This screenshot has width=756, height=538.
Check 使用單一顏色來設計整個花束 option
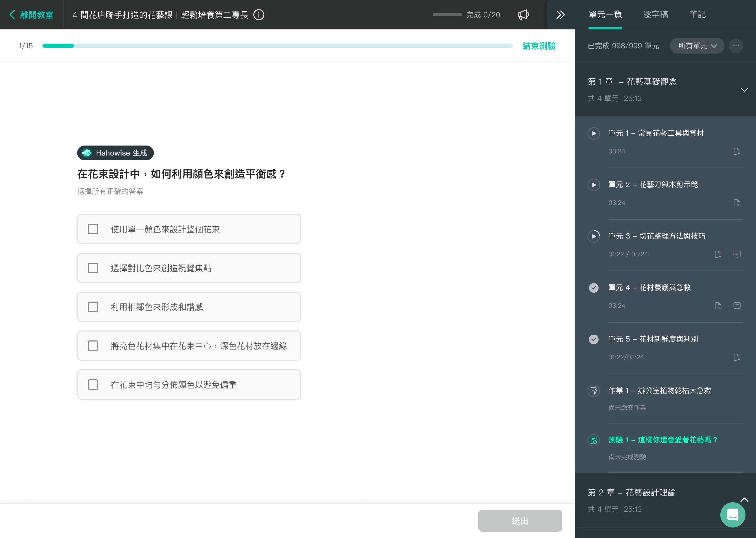[x=93, y=229]
